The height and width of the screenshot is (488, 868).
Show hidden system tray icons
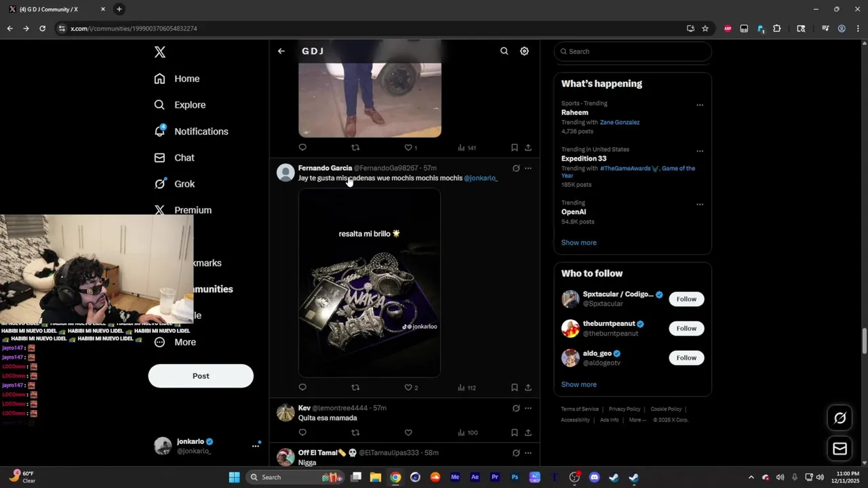coord(751,477)
